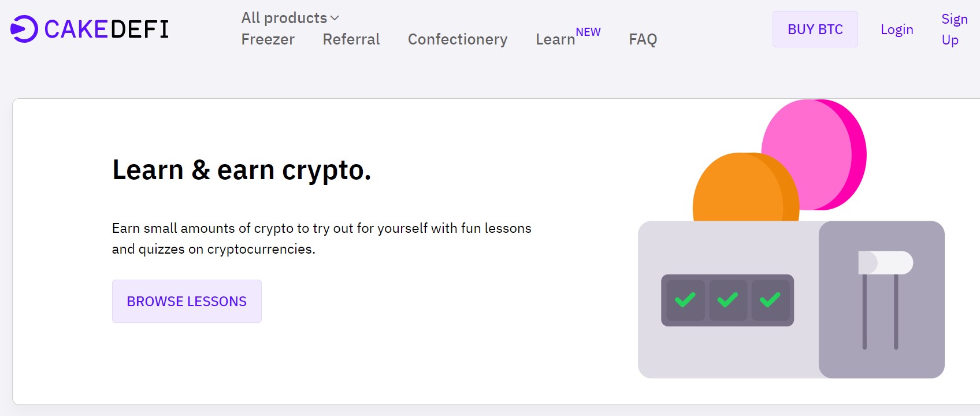Click the NEW badge beside Learn
Viewport: 980px width, 416px height.
pyautogui.click(x=588, y=32)
